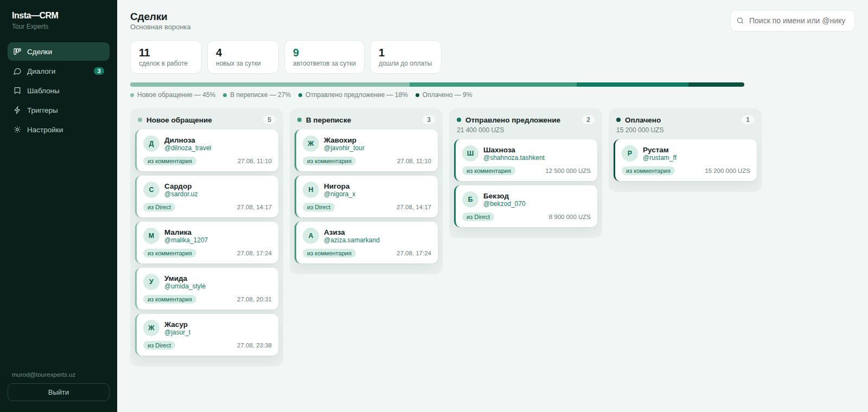Viewport: 868px width, 412px height.
Task: Click the Диалоги unread badge 3
Action: pyautogui.click(x=99, y=71)
